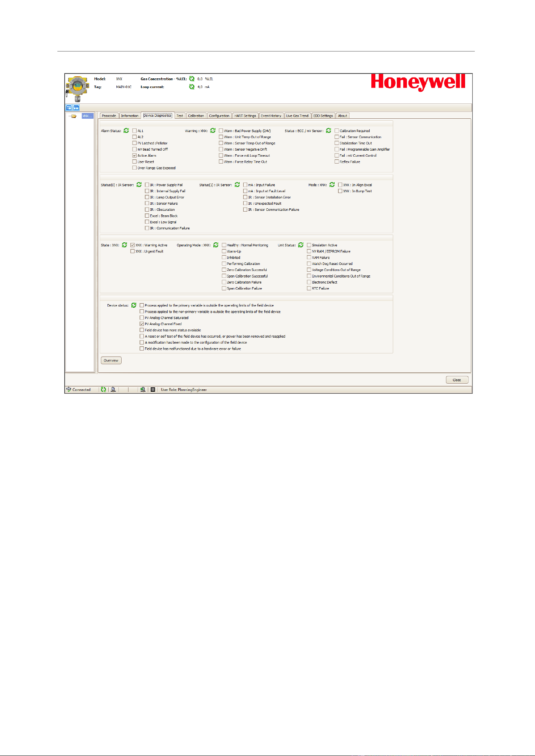Refresh the Alarm Status group
The height and width of the screenshot is (756, 535).
126,131
